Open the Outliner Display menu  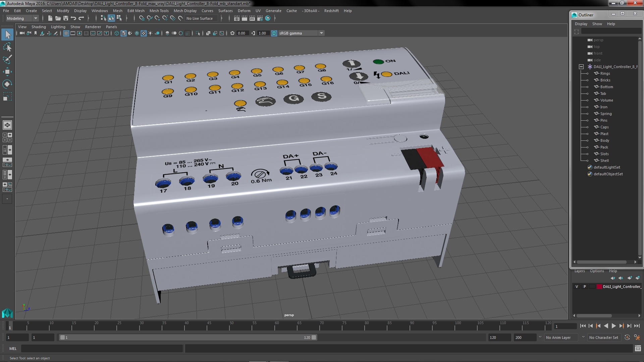581,24
